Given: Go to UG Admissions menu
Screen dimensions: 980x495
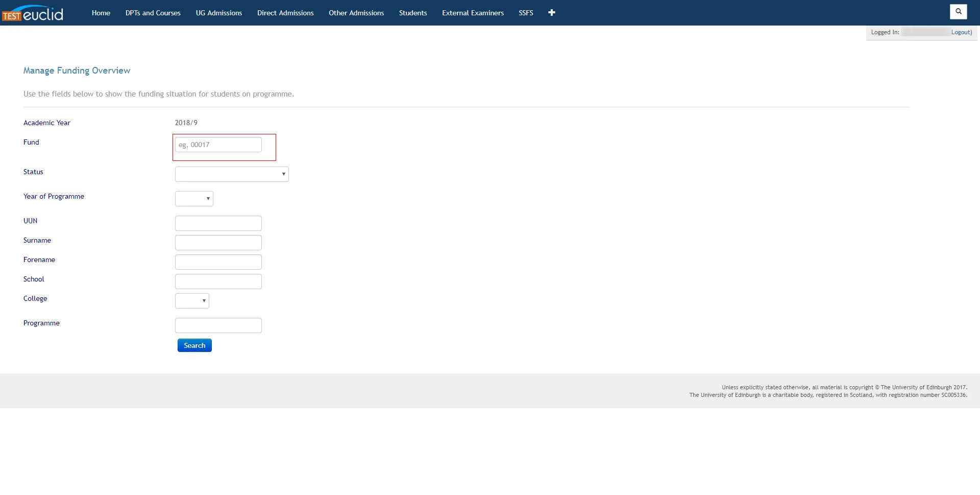Looking at the screenshot, I should 219,13.
